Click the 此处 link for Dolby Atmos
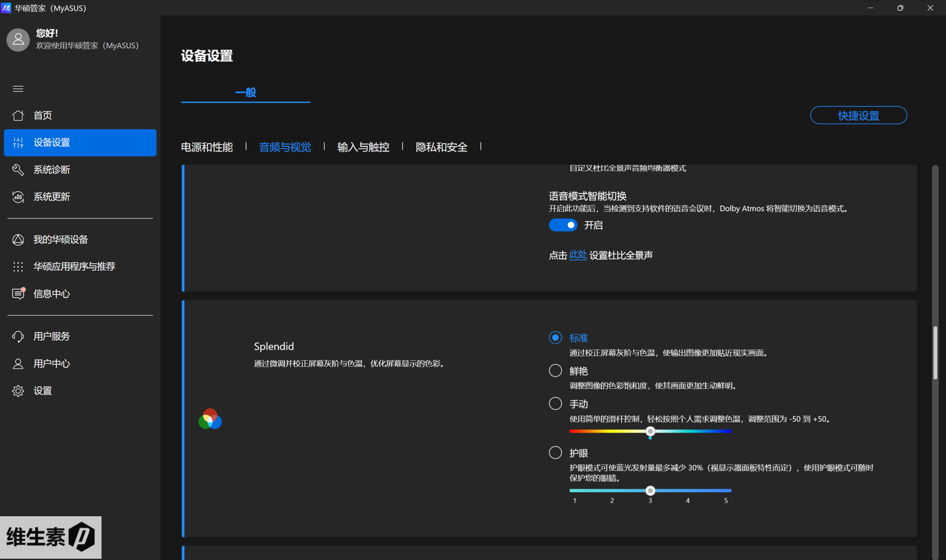 click(577, 255)
